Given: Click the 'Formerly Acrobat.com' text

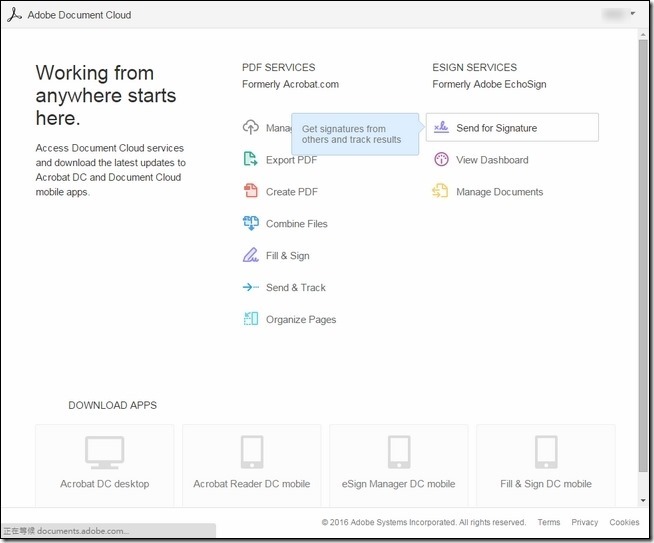Looking at the screenshot, I should (x=290, y=84).
